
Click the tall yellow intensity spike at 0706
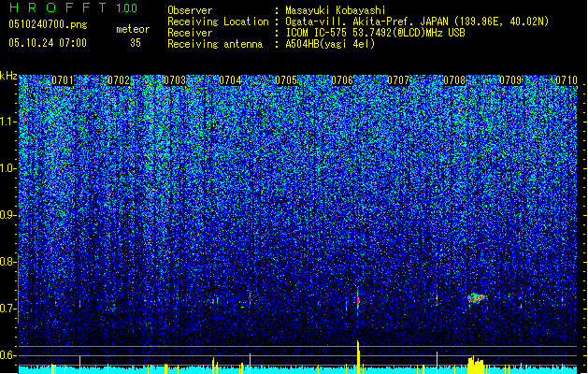358,357
